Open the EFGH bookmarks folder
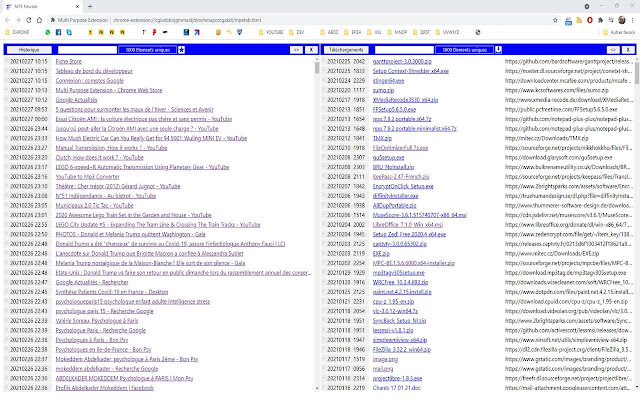 (x=352, y=32)
